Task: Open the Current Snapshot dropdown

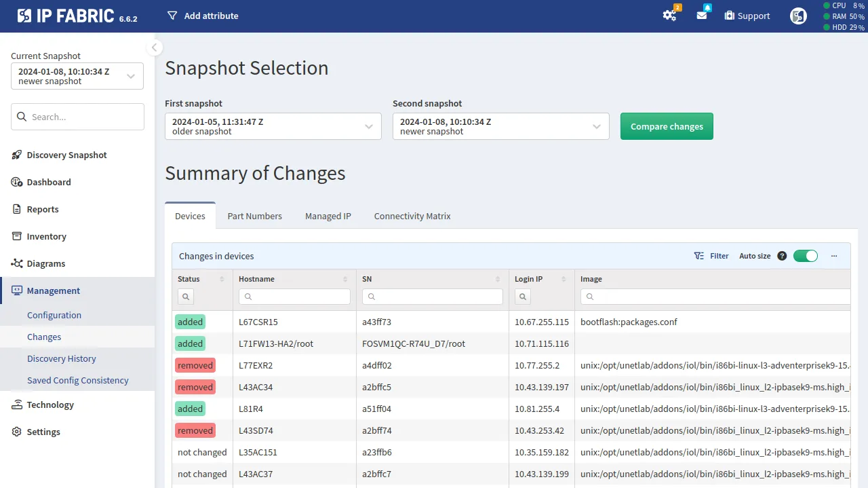Action: (x=77, y=76)
